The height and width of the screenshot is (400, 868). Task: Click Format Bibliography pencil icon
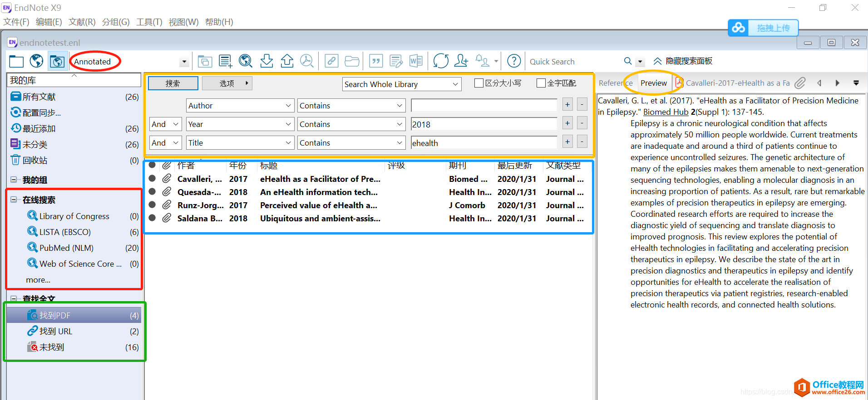396,61
